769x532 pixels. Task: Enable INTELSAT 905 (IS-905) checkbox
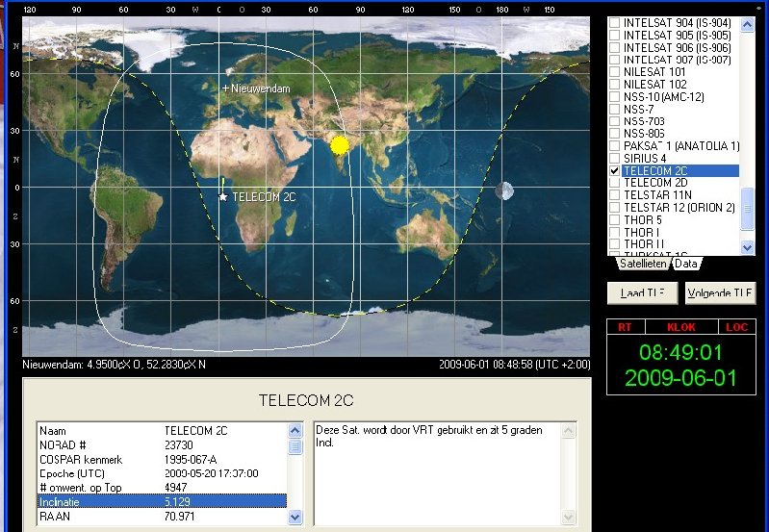[x=614, y=35]
